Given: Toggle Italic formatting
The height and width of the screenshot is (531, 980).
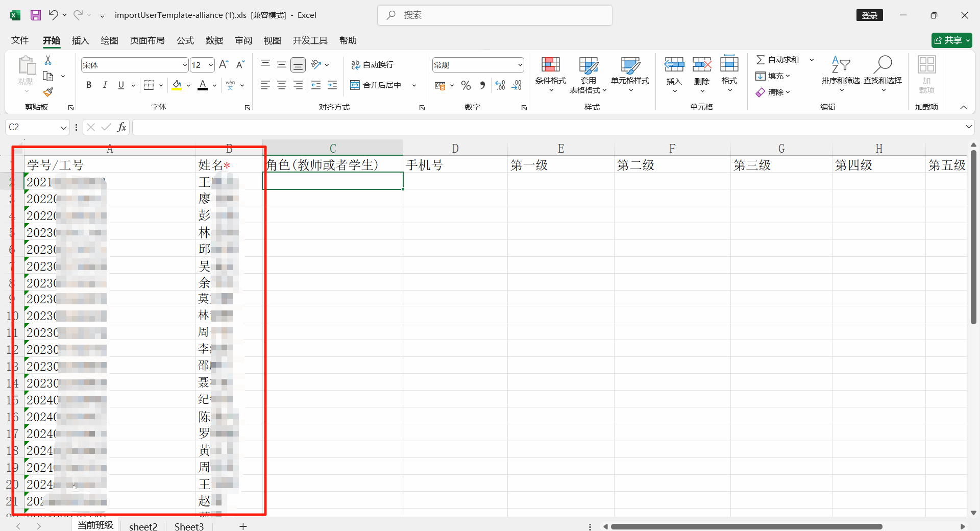Looking at the screenshot, I should pyautogui.click(x=105, y=85).
